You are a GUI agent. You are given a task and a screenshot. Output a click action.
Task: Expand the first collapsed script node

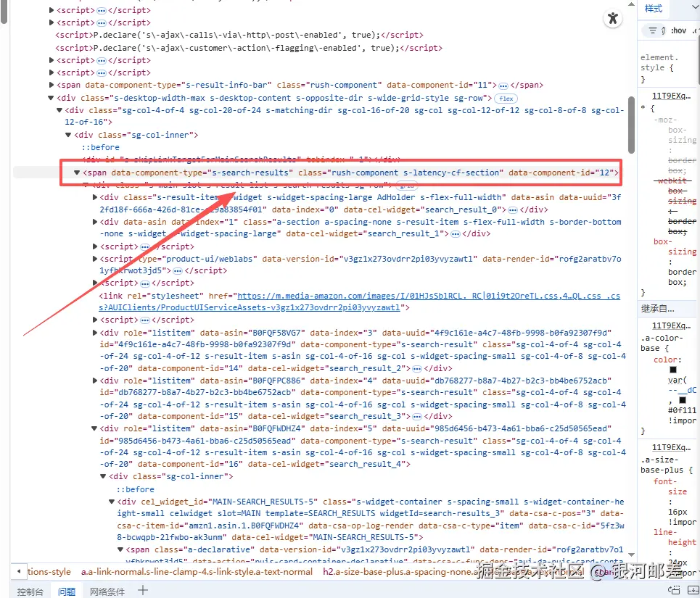point(52,10)
